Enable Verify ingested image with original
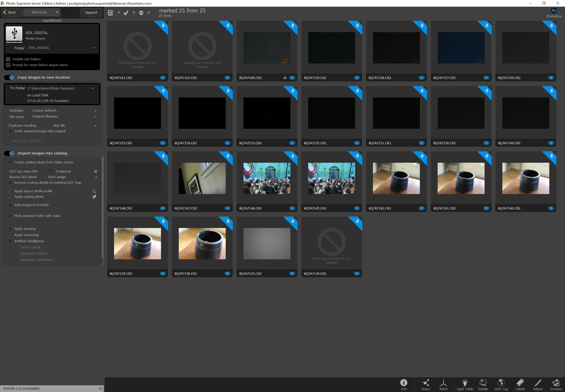This screenshot has width=565, height=392. coord(9,131)
